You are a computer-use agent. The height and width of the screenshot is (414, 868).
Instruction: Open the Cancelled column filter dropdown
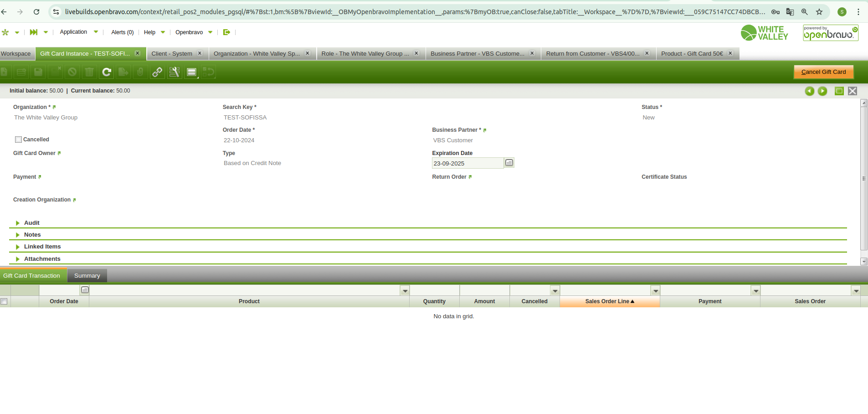(555, 290)
